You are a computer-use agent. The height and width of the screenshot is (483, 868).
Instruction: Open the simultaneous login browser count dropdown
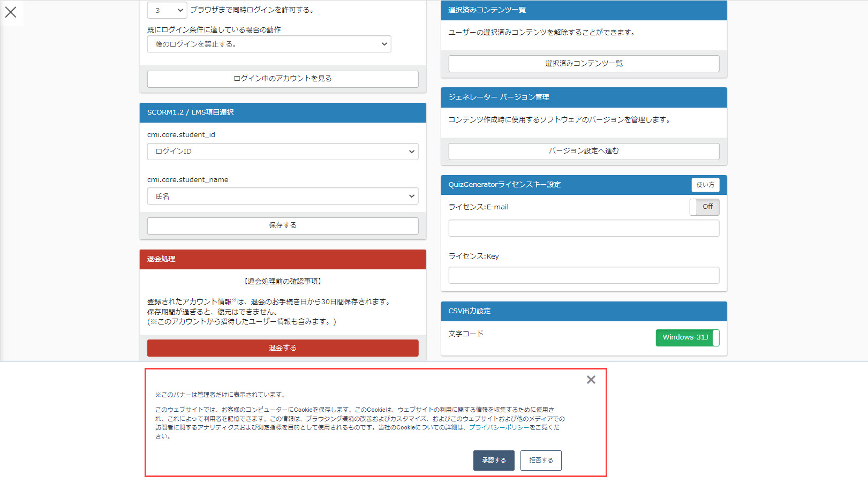click(167, 10)
